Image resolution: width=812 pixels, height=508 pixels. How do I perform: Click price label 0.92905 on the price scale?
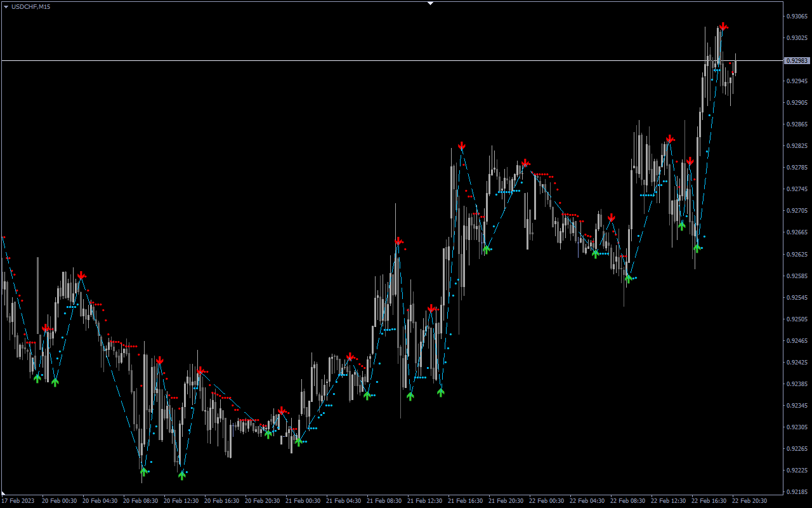[x=797, y=103]
